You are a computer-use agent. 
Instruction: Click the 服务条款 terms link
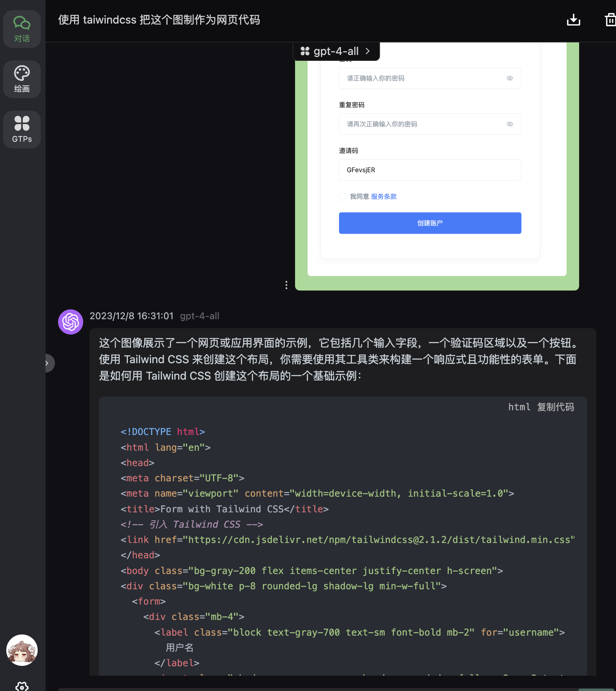[x=384, y=197]
